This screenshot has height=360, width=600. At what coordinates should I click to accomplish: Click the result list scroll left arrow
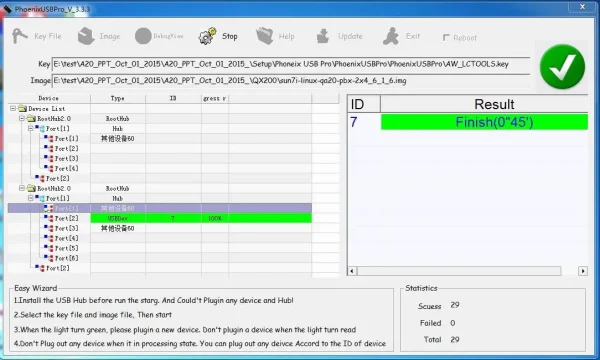point(352,271)
